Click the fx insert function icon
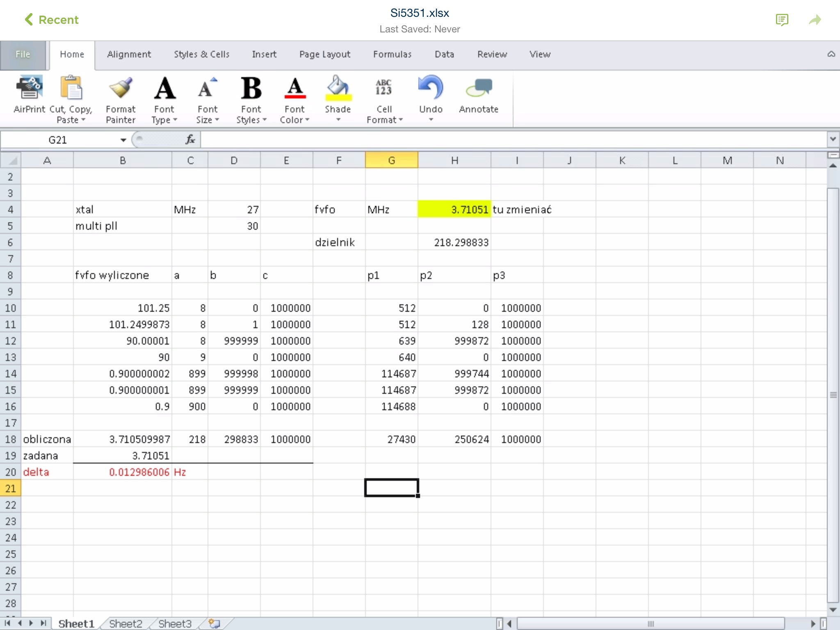 click(x=190, y=140)
